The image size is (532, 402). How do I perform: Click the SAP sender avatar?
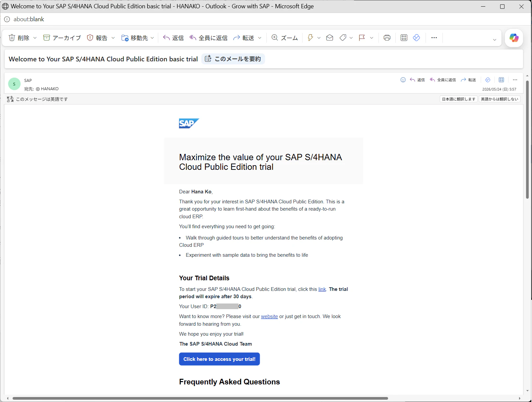click(14, 84)
